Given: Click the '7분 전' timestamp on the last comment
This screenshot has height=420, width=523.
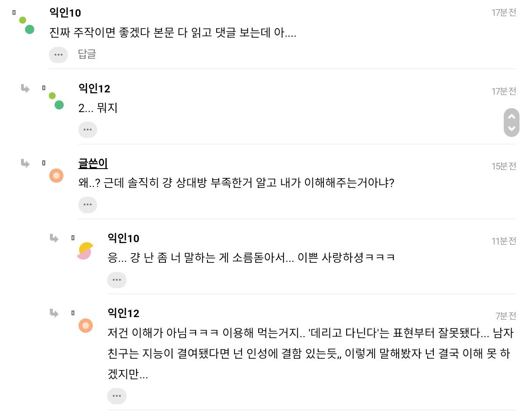Looking at the screenshot, I should coord(505,316).
